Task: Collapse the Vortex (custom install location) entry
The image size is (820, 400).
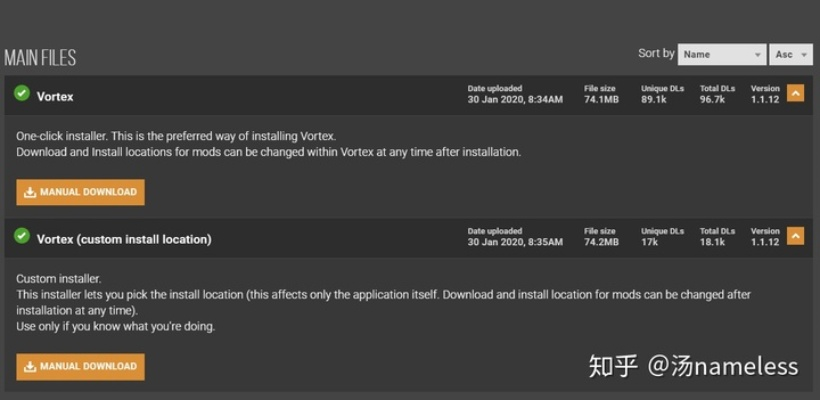Action: [x=795, y=236]
